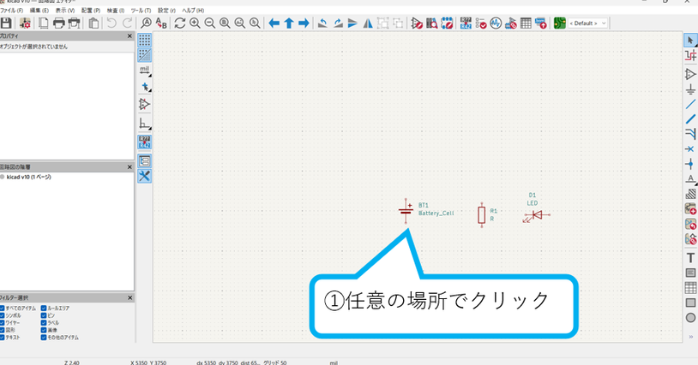Viewport: 698px width, 365px height.
Task: Select kicad v10 (1 ページ) in hierarchy tree
Action: [x=29, y=177]
